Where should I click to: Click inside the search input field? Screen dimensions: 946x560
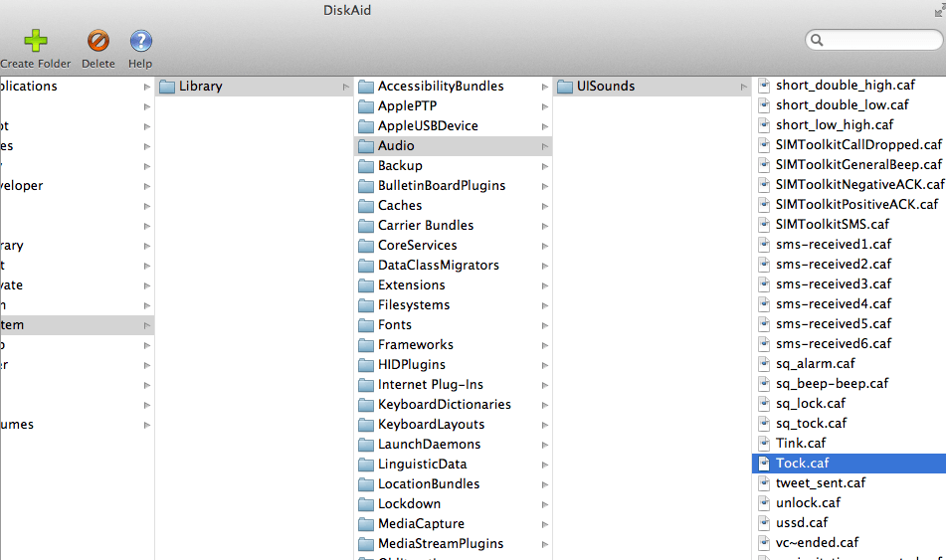pyautogui.click(x=880, y=41)
